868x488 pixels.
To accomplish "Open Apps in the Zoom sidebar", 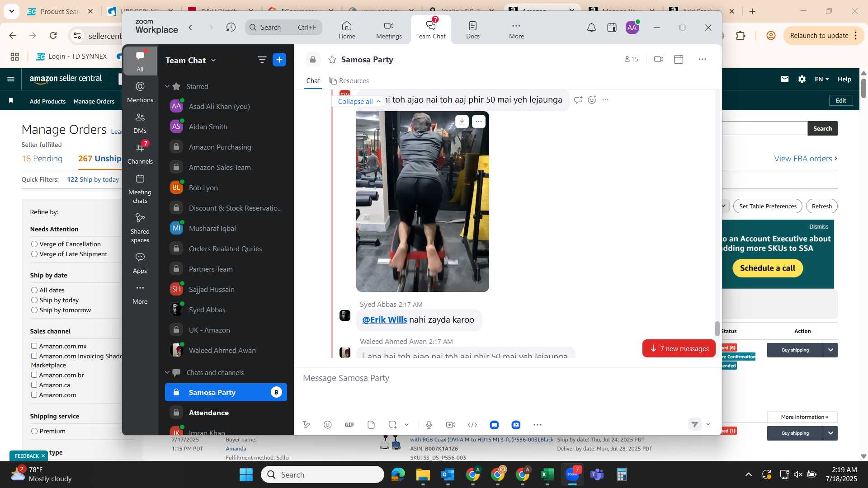I will (140, 263).
